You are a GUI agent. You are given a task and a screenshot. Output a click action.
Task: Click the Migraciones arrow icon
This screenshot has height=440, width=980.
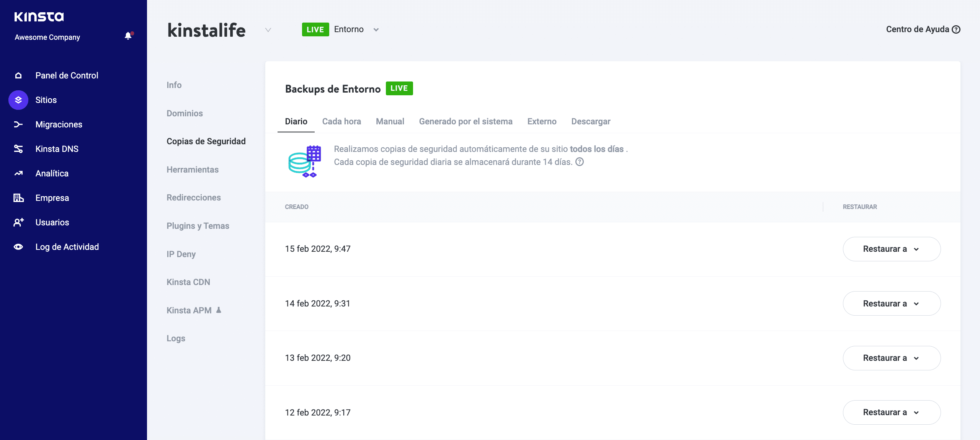coord(18,124)
